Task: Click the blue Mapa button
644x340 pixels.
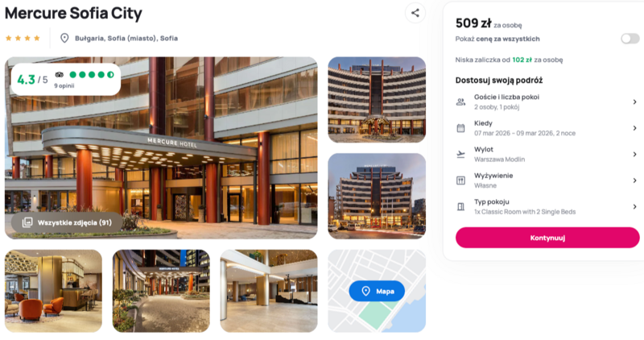Action: (x=377, y=291)
